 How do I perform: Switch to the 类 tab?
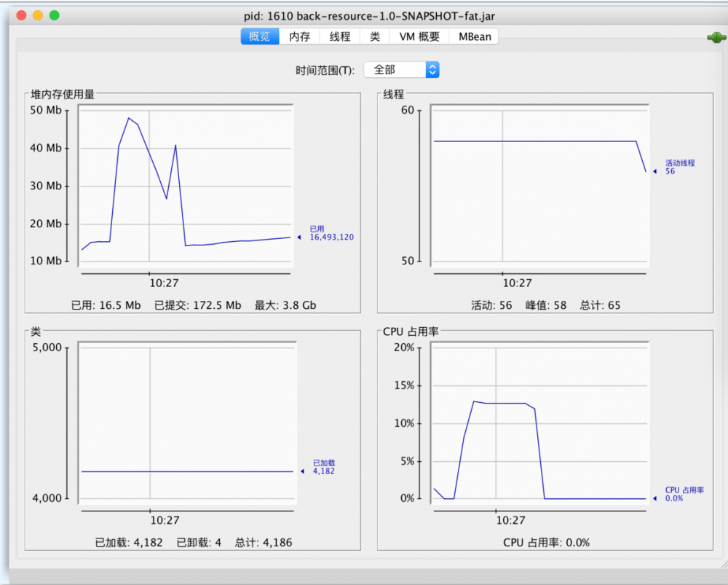[x=374, y=36]
